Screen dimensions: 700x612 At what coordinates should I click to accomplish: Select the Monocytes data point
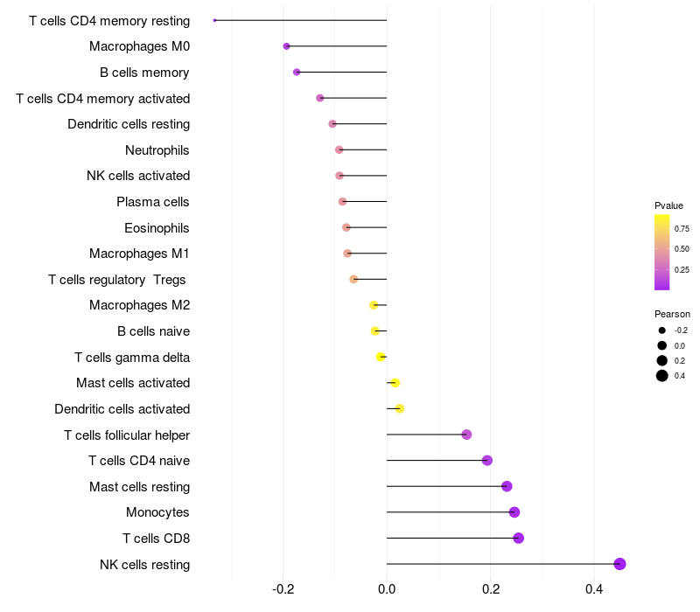click(514, 512)
